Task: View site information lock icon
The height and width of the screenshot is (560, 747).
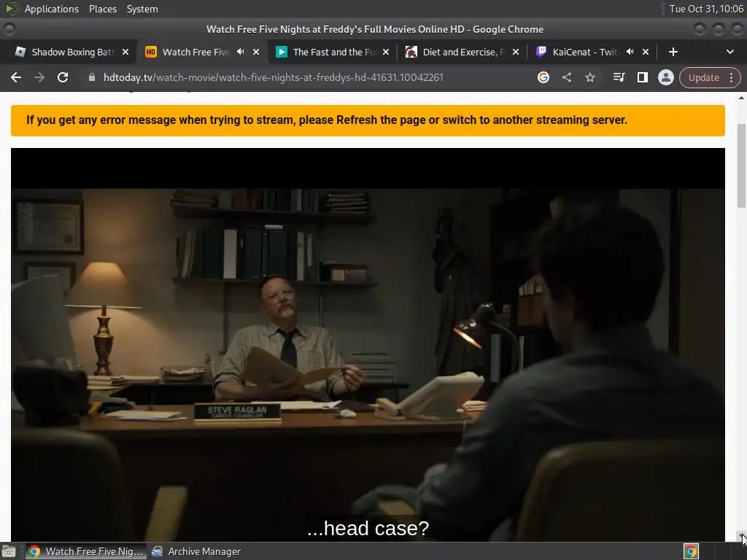Action: point(92,77)
